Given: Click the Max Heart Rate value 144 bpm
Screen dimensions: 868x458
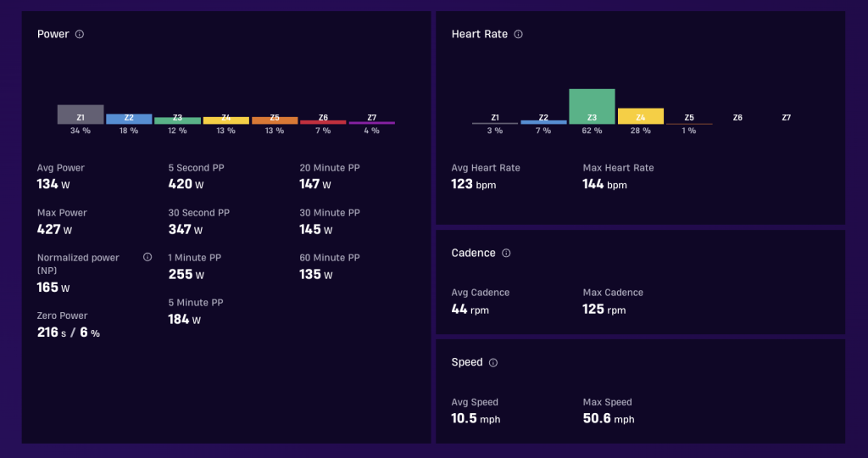Looking at the screenshot, I should (604, 184).
